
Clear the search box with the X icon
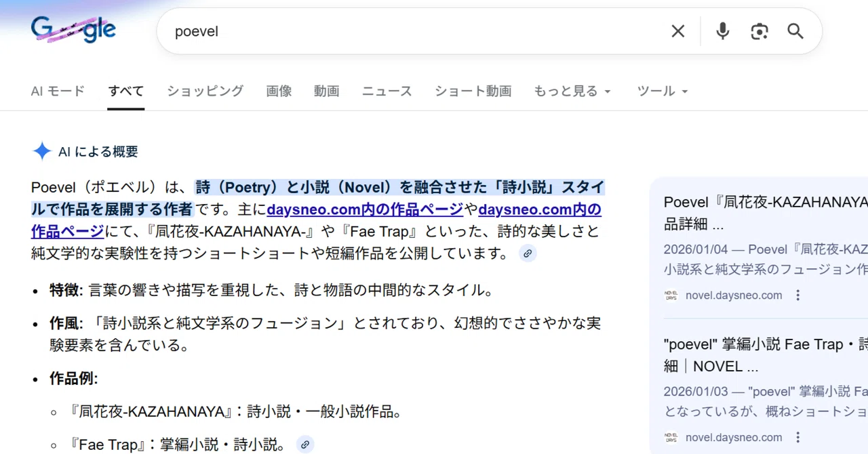tap(677, 31)
